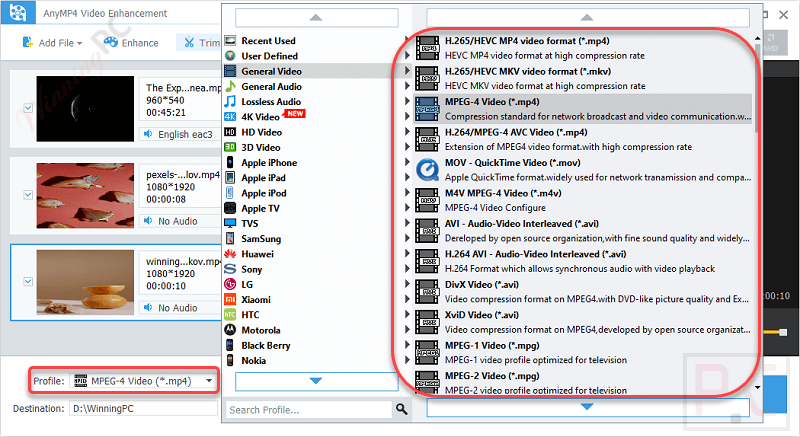Screen dimensions: 800x437
Task: Click the Enhance palette icon
Action: (x=110, y=42)
